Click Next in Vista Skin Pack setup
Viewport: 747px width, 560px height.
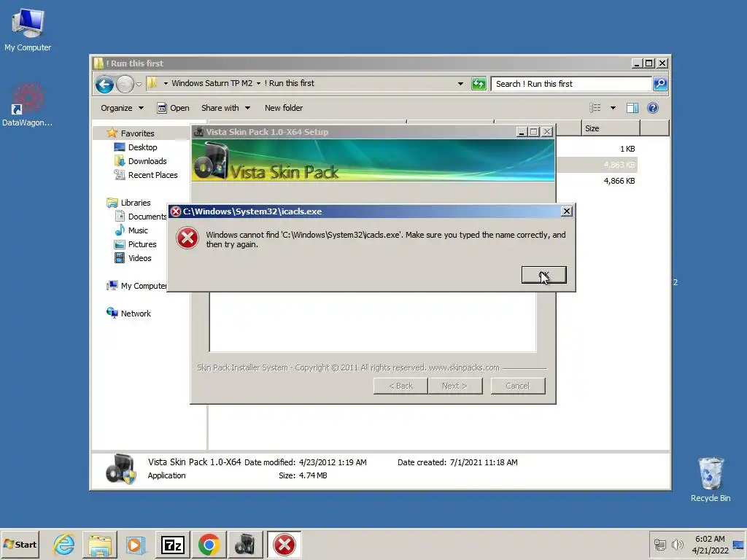point(455,386)
